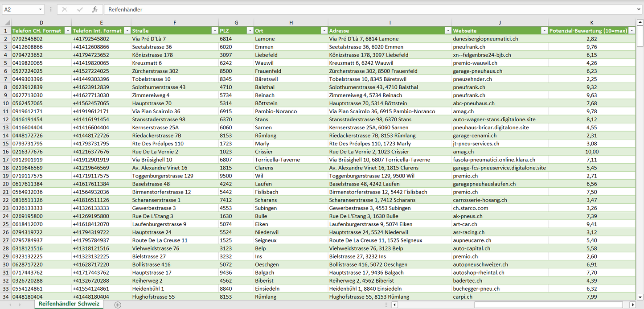
Task: Click the vertical scrollbar down arrow
Action: (x=640, y=297)
